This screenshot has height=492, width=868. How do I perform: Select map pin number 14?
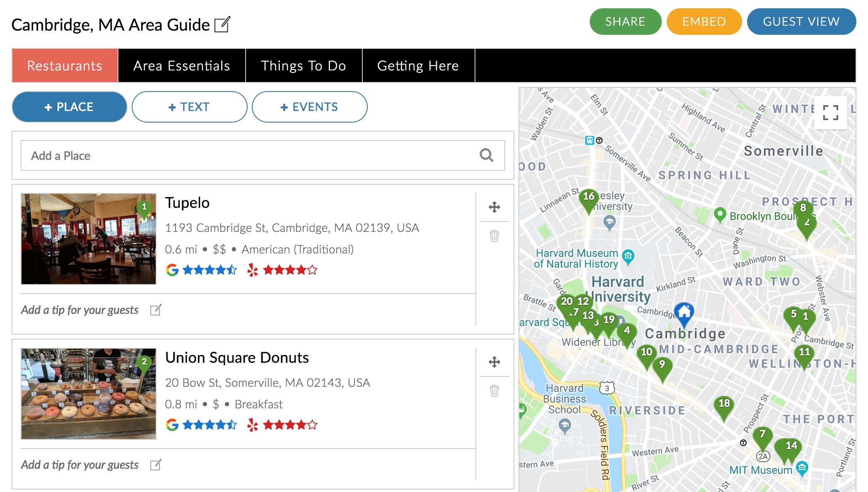click(x=791, y=448)
